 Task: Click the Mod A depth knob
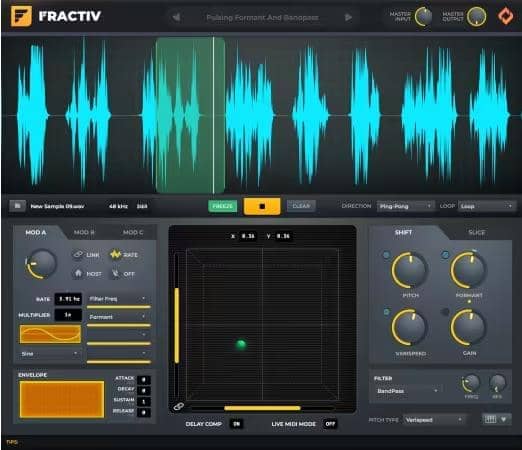pos(41,264)
